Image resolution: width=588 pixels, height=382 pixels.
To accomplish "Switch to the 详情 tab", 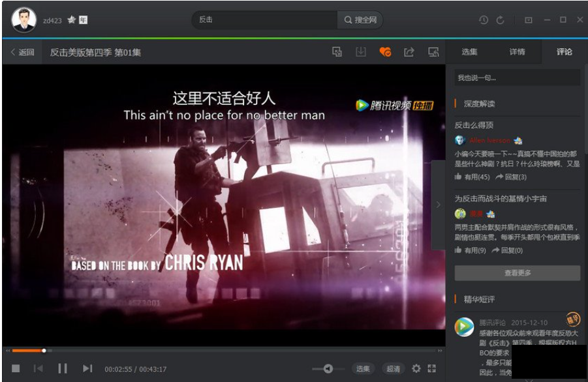I will [518, 51].
